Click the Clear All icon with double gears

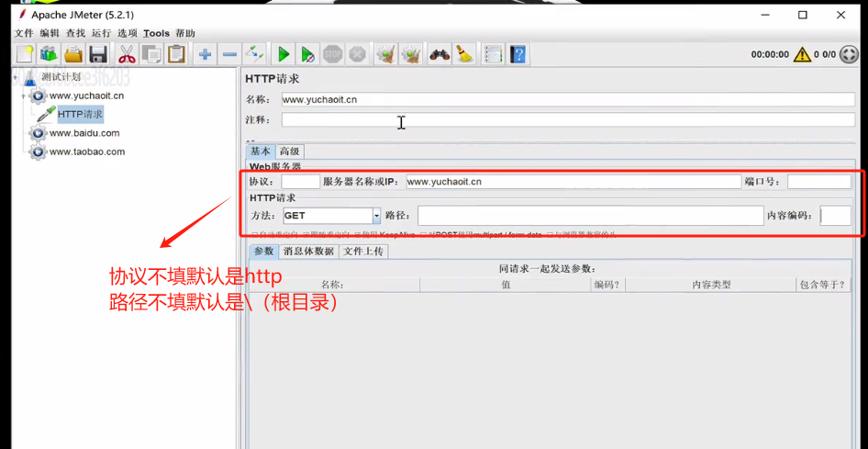click(411, 54)
